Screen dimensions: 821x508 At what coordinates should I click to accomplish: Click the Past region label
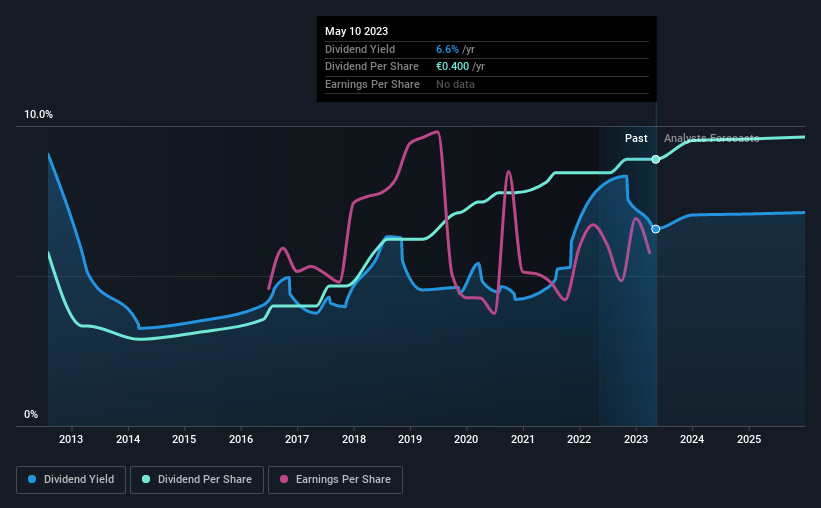click(x=636, y=138)
